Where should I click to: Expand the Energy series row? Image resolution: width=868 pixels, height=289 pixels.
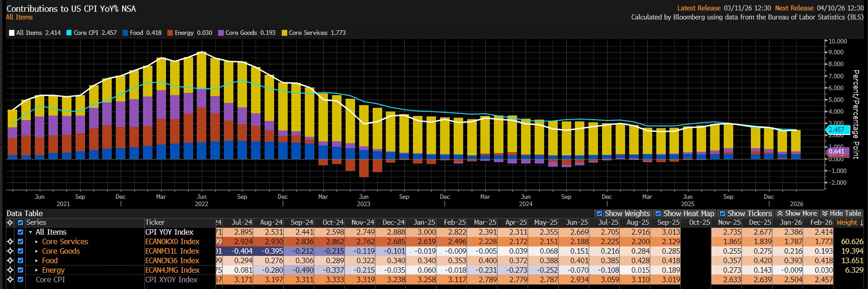pos(37,270)
